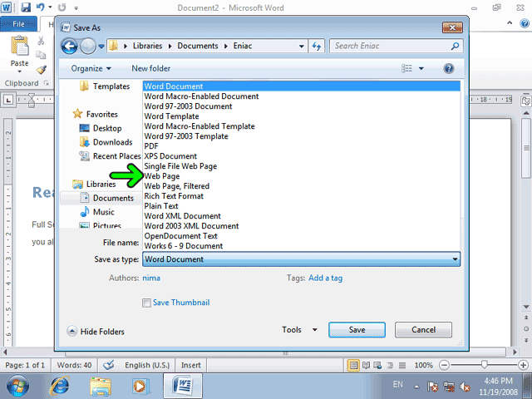532x399 pixels.
Task: Click the proofing check icon in status bar
Action: [109, 366]
